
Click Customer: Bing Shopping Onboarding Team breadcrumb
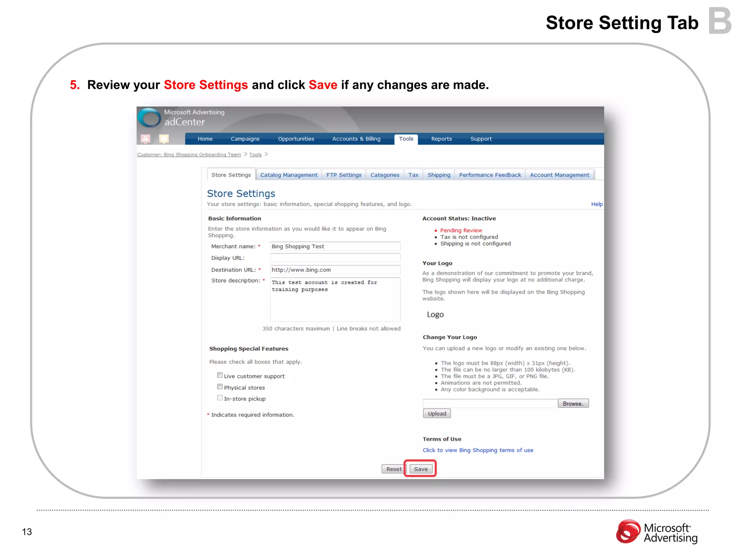click(x=189, y=155)
